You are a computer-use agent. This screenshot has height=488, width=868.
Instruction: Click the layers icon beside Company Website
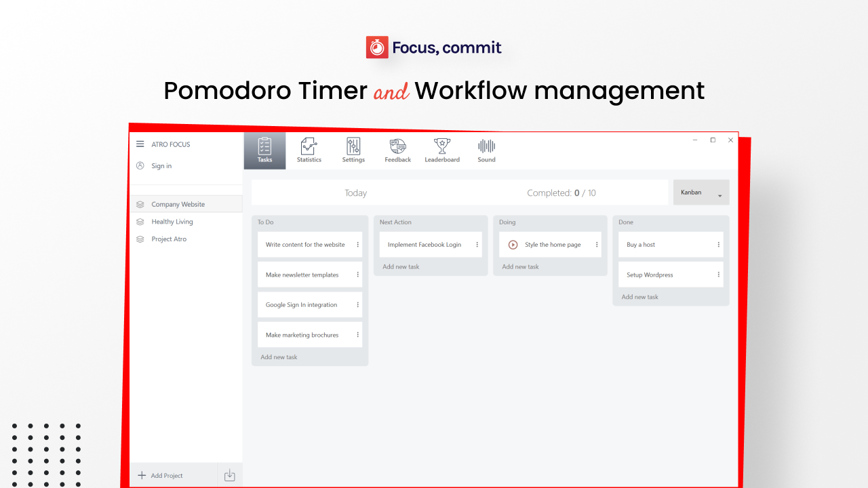click(x=140, y=204)
